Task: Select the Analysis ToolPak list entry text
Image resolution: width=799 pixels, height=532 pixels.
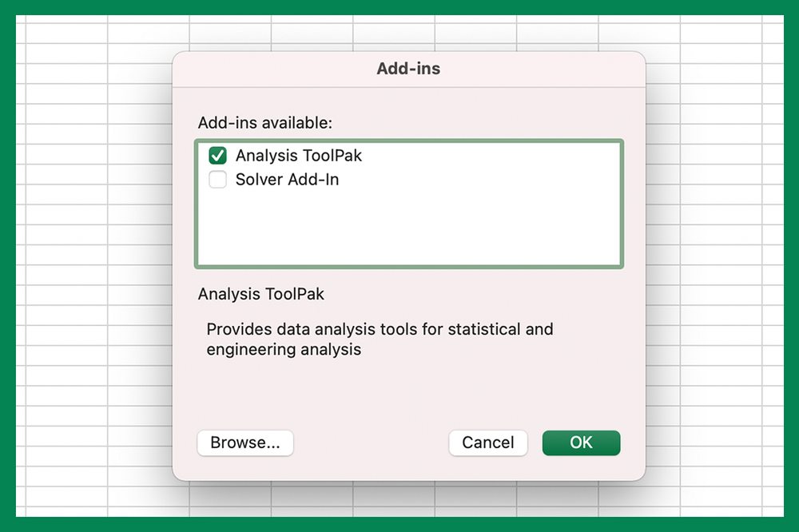Action: click(299, 155)
